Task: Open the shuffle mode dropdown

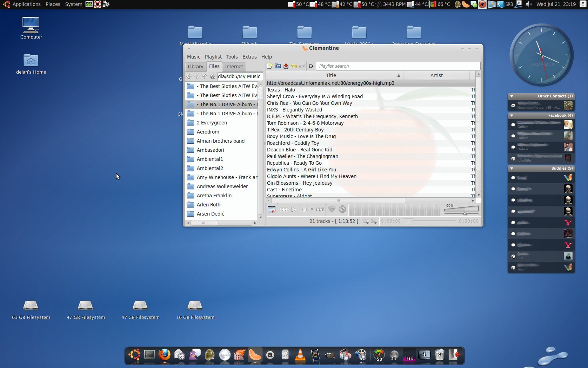Action: click(x=374, y=222)
